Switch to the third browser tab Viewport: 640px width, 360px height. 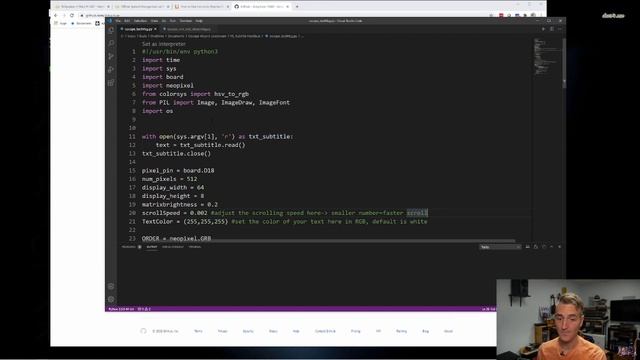point(201,7)
